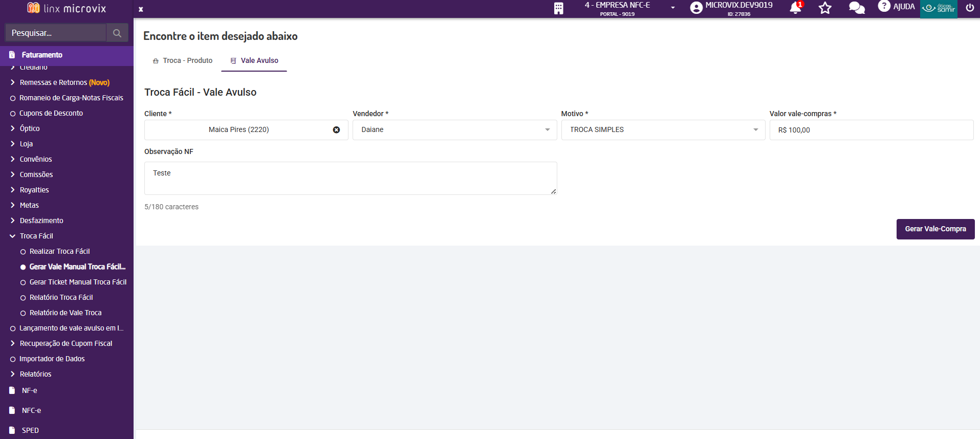Screen dimensions: 980x439
Task: Click 4 - EMPRESA NFC-E company label
Action: (x=617, y=5)
